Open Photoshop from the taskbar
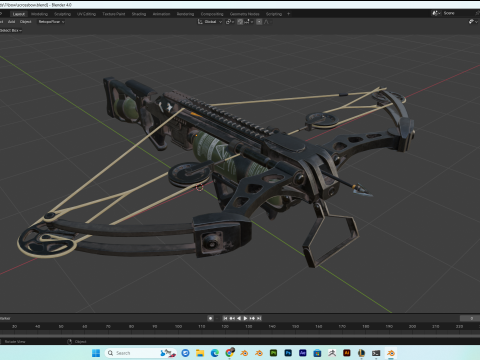Screen dimensions: 480x360 pyautogui.click(x=288, y=353)
